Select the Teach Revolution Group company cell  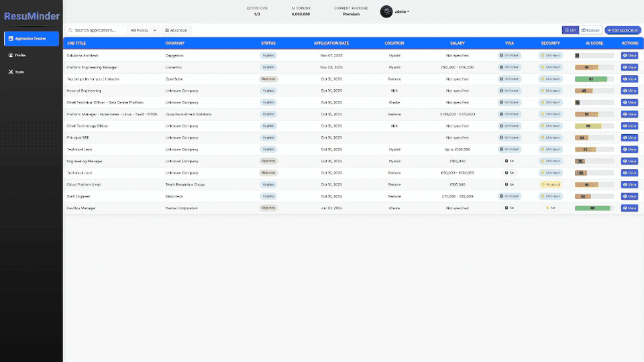pyautogui.click(x=185, y=185)
